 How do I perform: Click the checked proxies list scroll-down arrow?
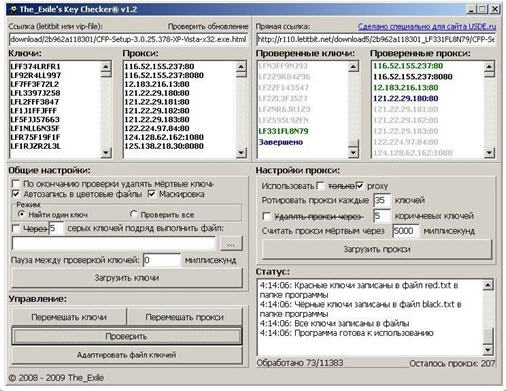489,152
